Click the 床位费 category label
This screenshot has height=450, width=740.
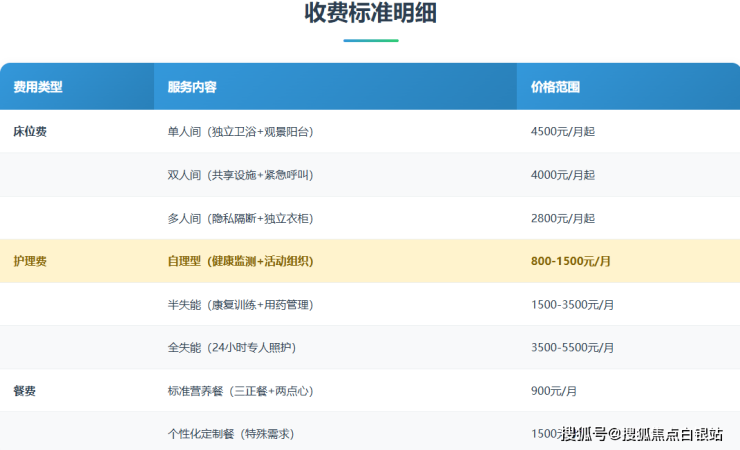tap(30, 131)
